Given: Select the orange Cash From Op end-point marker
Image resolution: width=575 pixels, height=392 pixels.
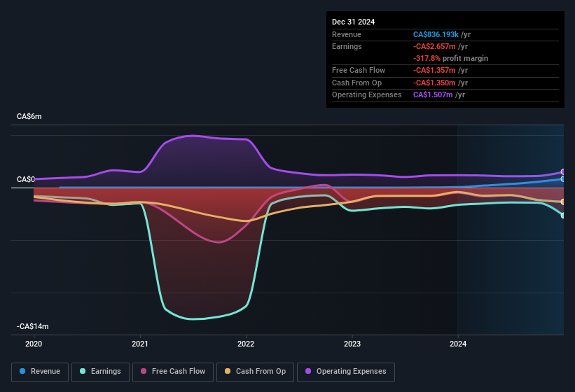Looking at the screenshot, I should pyautogui.click(x=563, y=202).
